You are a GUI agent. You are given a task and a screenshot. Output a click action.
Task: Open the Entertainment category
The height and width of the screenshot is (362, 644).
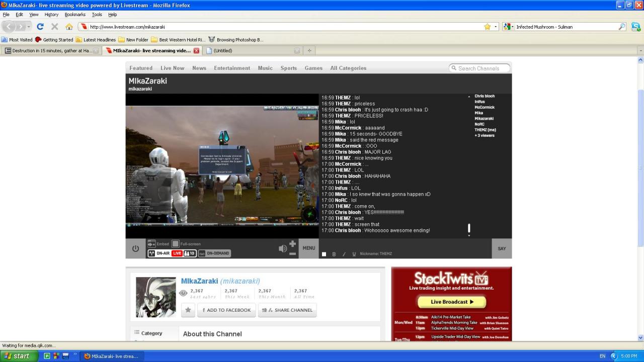[232, 68]
